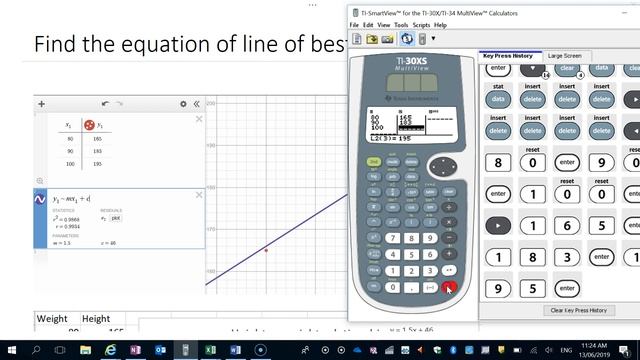Collapse the Desmos expression list with double chevron
Image resolution: width=640 pixels, height=360 pixels.
click(197, 104)
